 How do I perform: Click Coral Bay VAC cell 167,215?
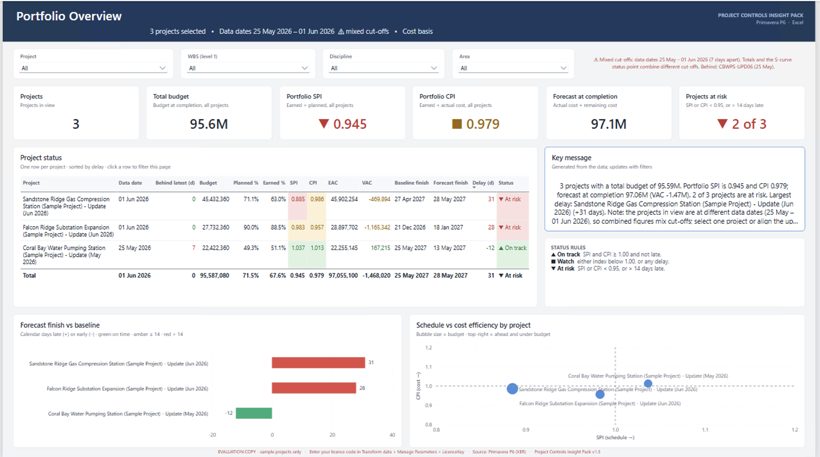coord(380,248)
